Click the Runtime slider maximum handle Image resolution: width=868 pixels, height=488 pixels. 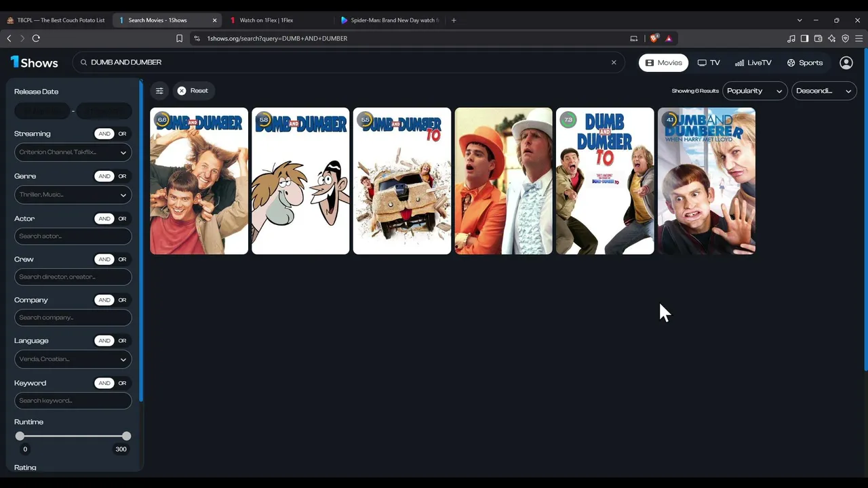point(126,436)
